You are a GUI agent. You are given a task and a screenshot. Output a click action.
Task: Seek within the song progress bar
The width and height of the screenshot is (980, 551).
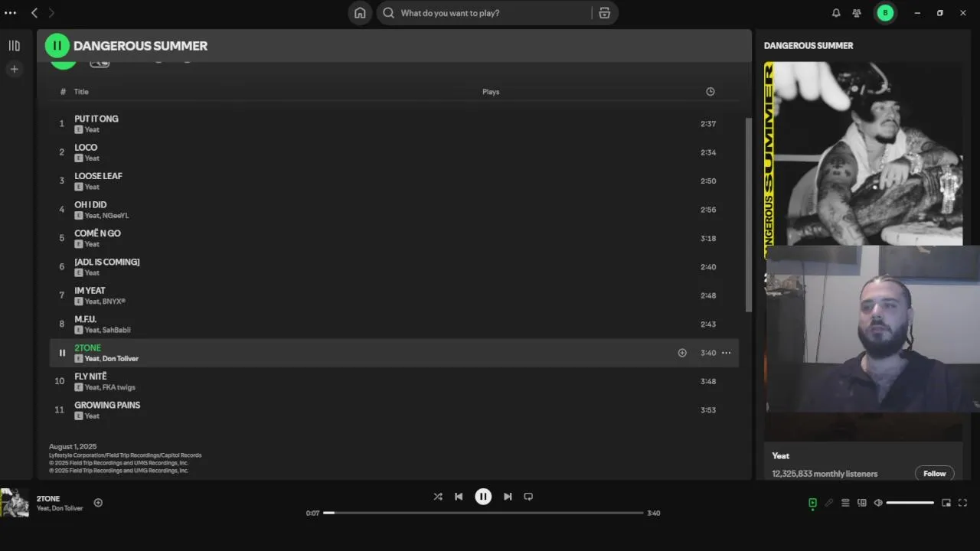click(x=483, y=513)
